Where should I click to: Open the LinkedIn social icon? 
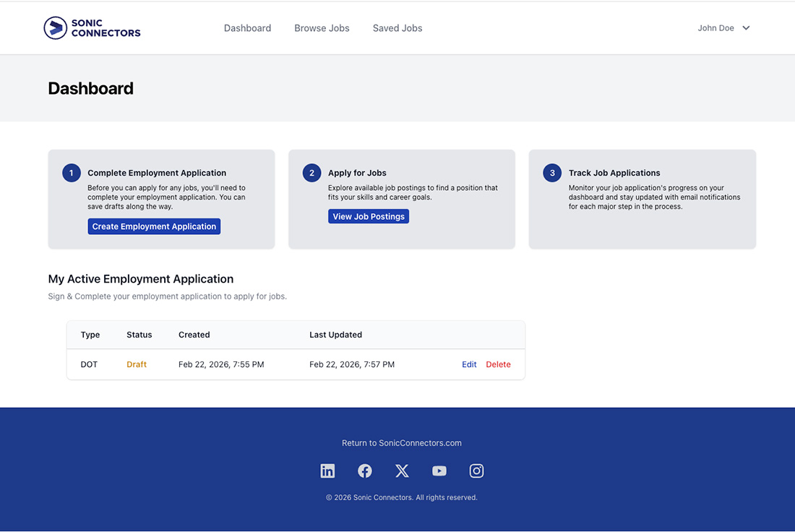(x=327, y=471)
